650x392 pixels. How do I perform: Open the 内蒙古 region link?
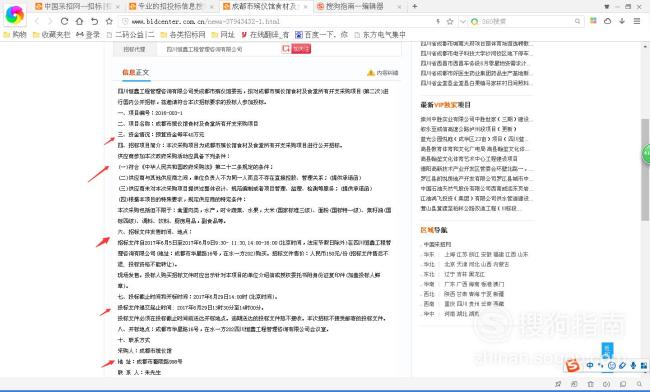tap(502, 264)
